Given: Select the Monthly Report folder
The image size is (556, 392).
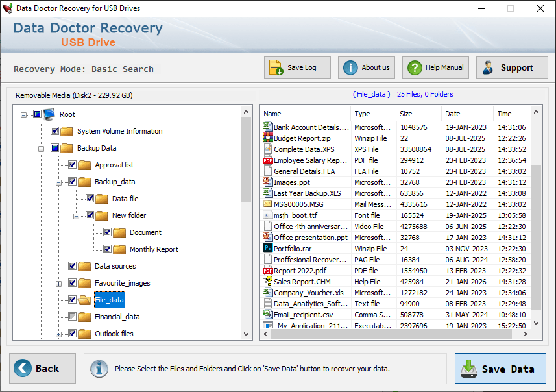Looking at the screenshot, I should point(154,249).
